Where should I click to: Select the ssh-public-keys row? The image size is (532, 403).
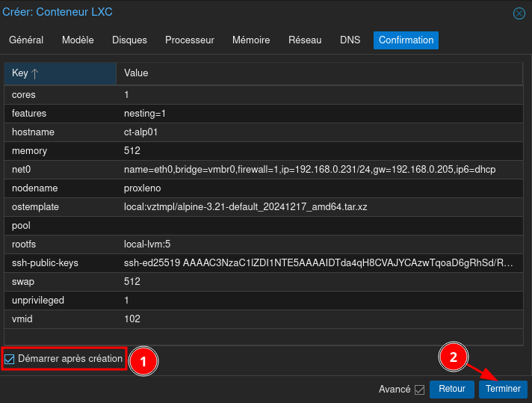coord(262,263)
